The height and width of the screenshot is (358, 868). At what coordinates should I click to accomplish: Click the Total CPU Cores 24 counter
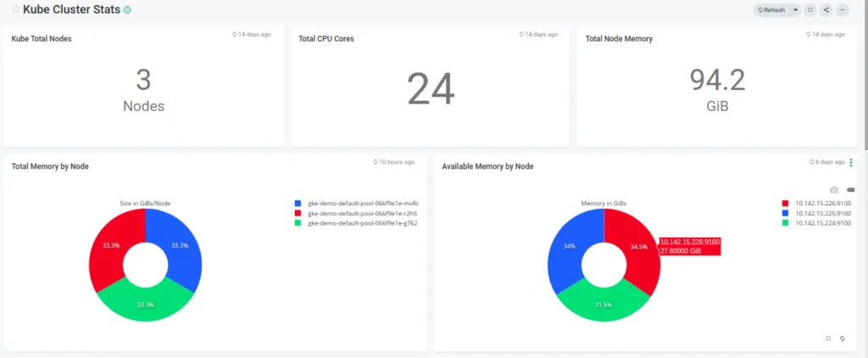(431, 88)
